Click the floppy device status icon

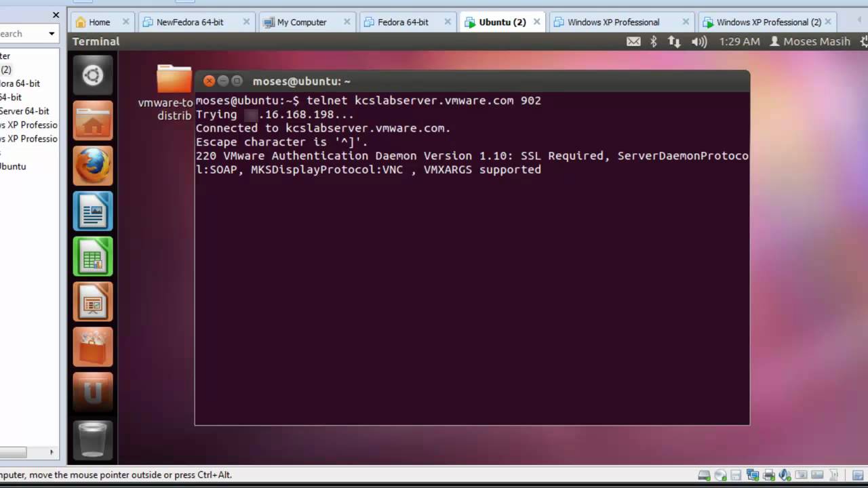[736, 475]
